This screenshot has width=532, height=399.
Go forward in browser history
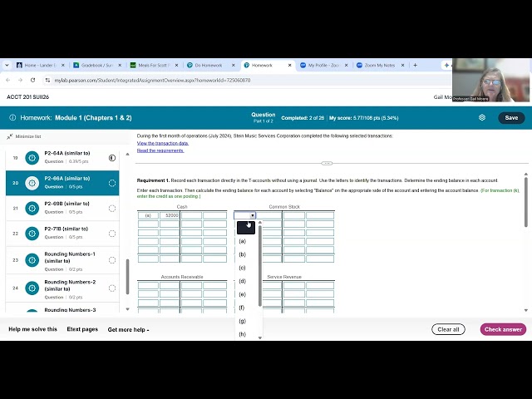coord(20,80)
